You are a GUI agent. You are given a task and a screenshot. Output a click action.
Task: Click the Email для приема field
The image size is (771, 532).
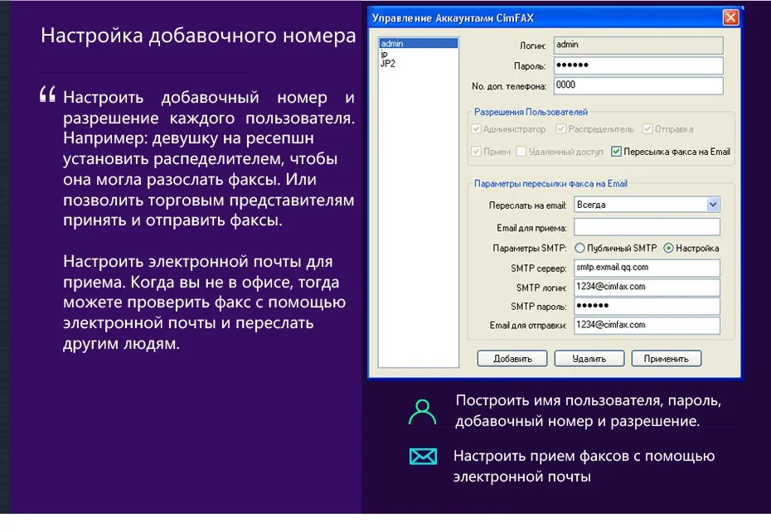pos(647,227)
